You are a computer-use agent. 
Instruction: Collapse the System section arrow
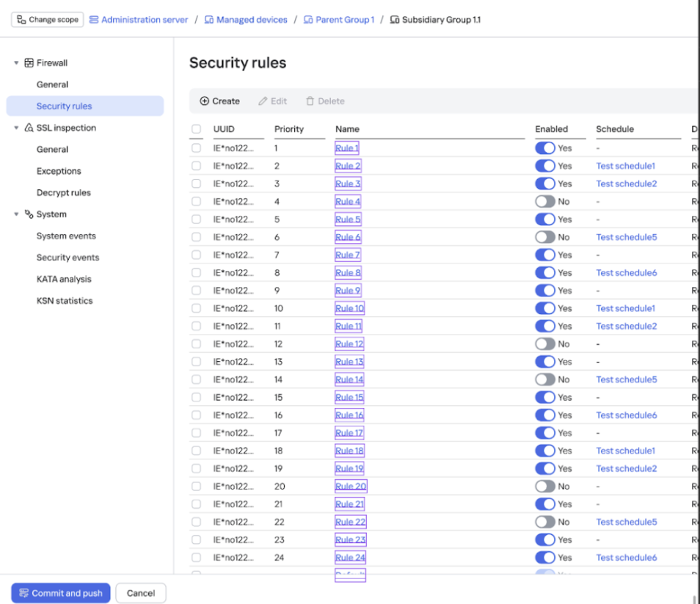coord(16,214)
